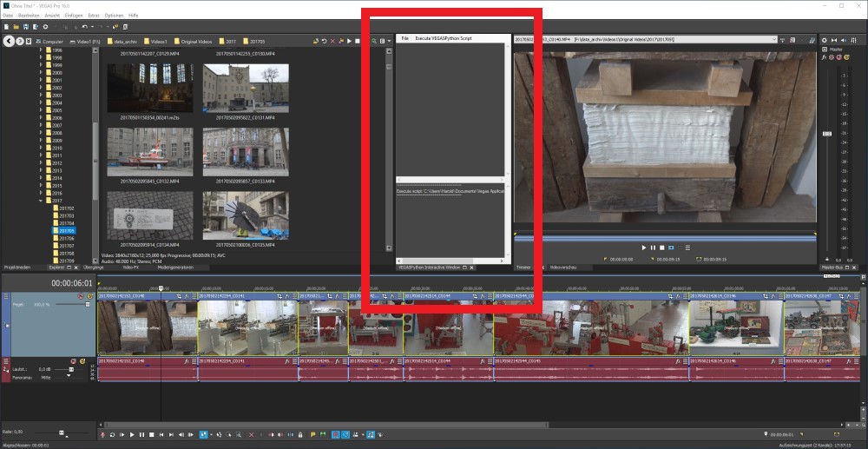Click the Record button in timeline transport

coord(103,434)
